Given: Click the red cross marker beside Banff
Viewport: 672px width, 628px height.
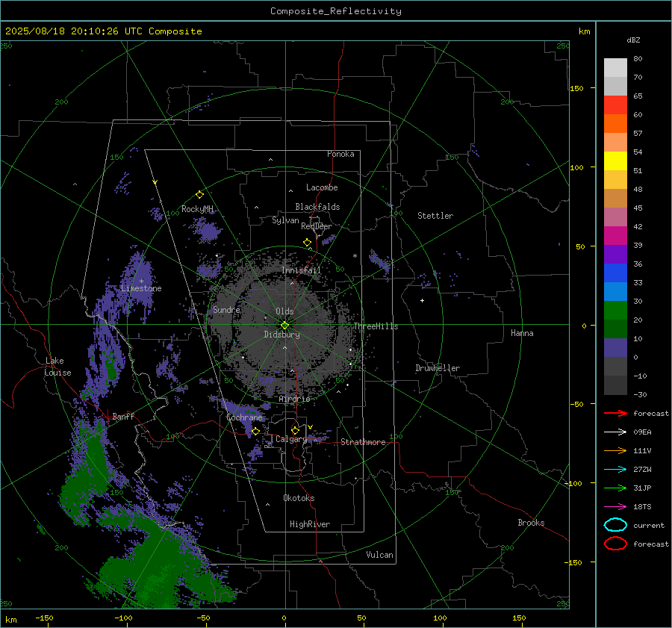Looking at the screenshot, I should 107,416.
